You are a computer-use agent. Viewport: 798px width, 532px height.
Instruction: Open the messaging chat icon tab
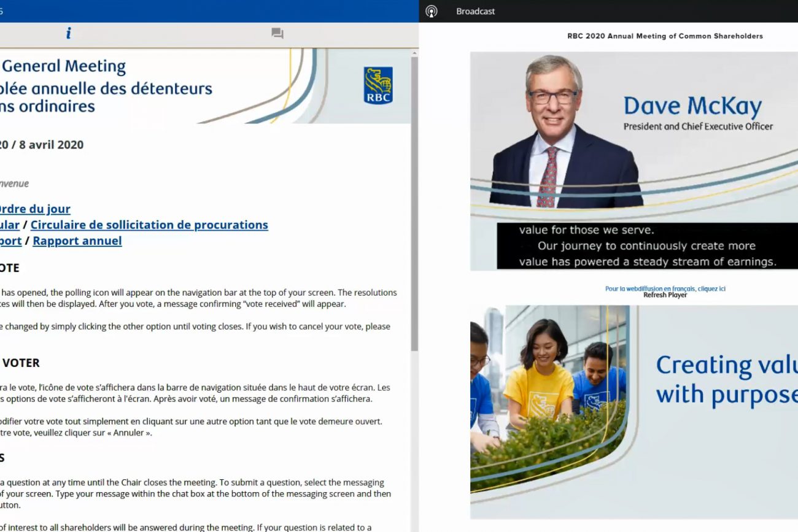277,33
